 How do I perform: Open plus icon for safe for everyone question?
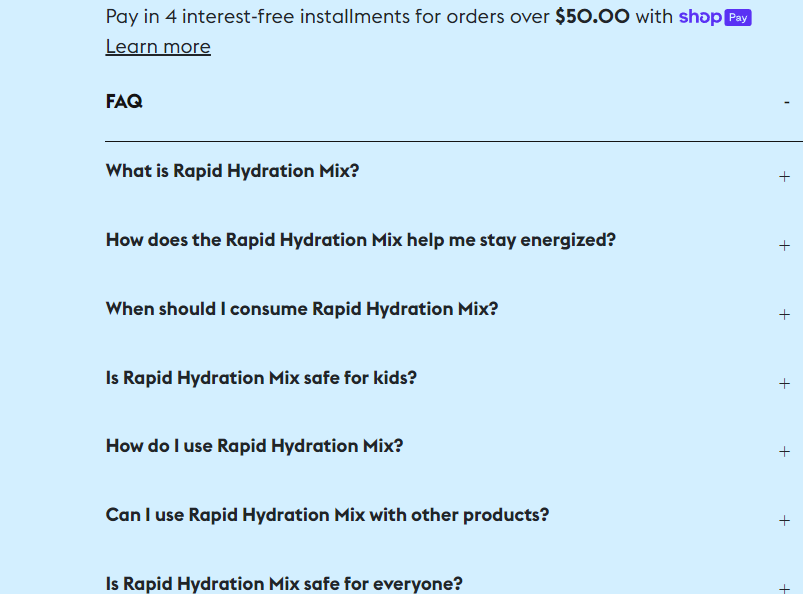coord(784,589)
